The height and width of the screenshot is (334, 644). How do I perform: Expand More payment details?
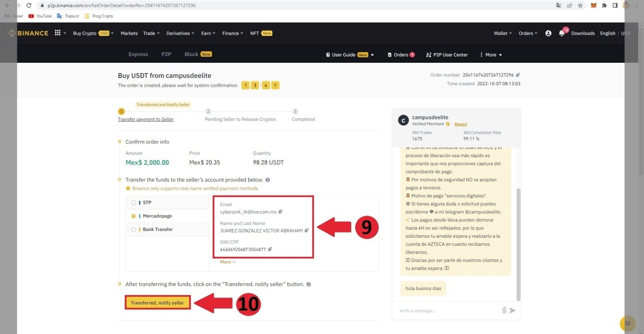click(x=228, y=262)
